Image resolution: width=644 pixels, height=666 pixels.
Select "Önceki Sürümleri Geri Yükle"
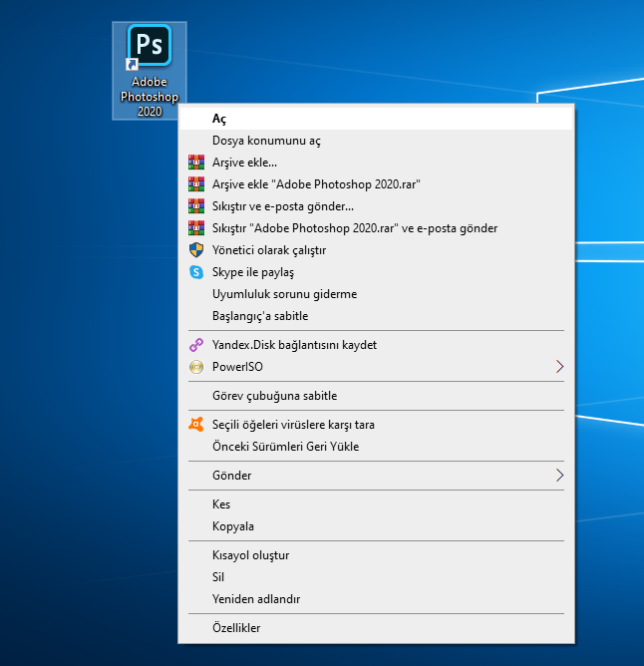point(285,447)
